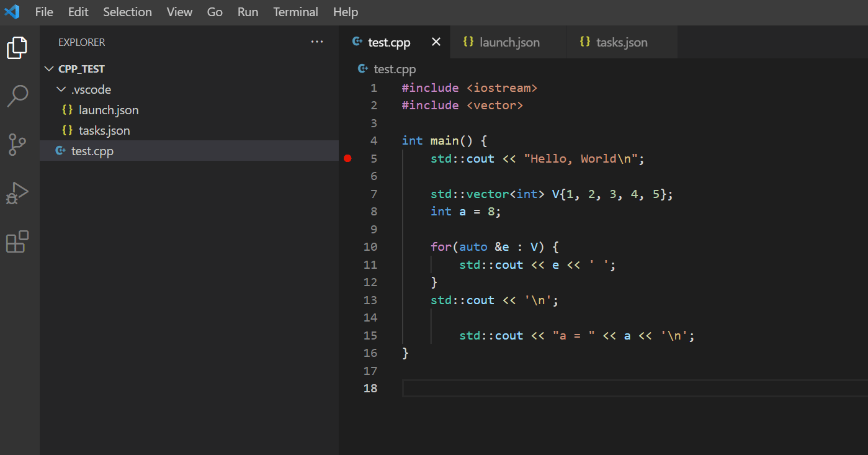Open the Run menu

(x=248, y=12)
